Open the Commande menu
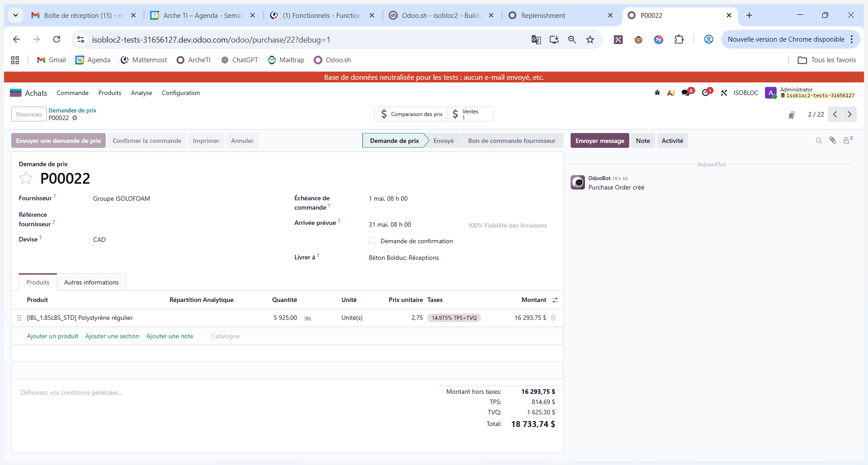 (73, 93)
